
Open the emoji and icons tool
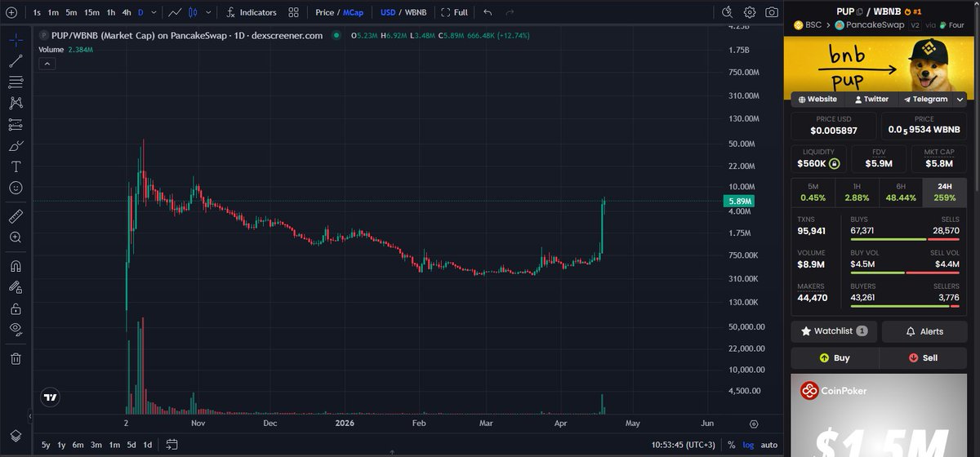click(16, 188)
